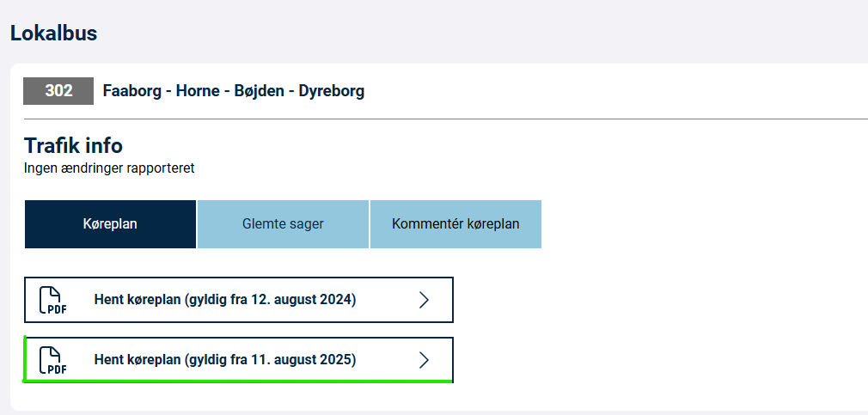The image size is (868, 415).
Task: Download køreplan gyldig fra 11. august 2025
Action: pyautogui.click(x=239, y=360)
